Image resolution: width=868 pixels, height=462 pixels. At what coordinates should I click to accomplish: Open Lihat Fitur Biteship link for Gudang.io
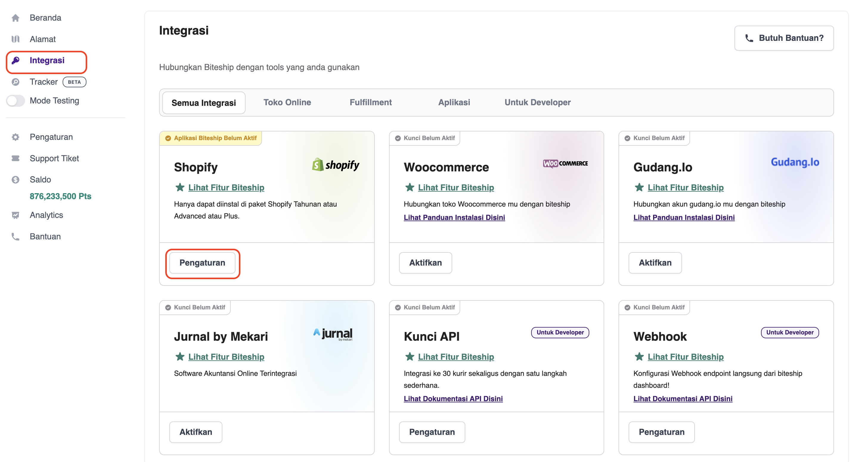pos(685,187)
